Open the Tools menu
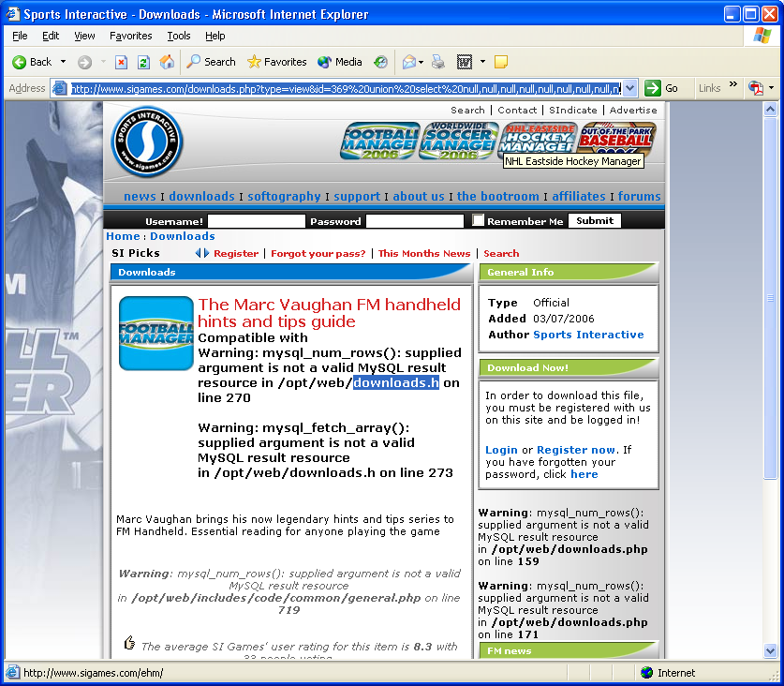This screenshot has width=784, height=686. [x=179, y=36]
